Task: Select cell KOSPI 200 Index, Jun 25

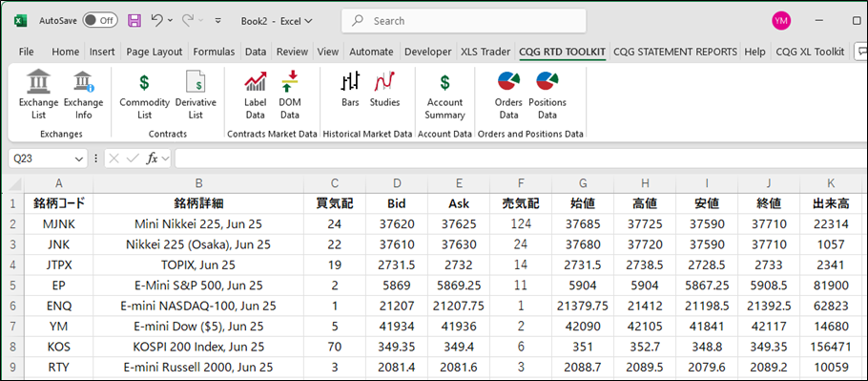Action: click(198, 348)
